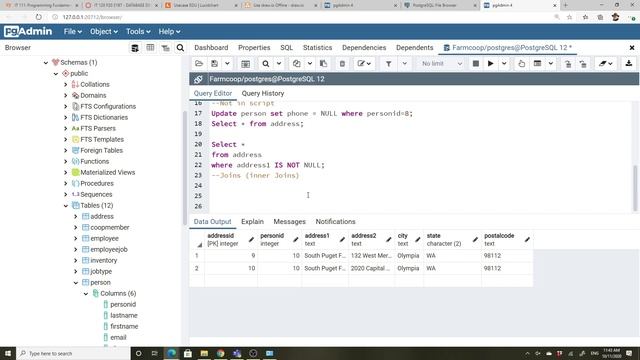Select the Materialized Views tree item

[107, 173]
